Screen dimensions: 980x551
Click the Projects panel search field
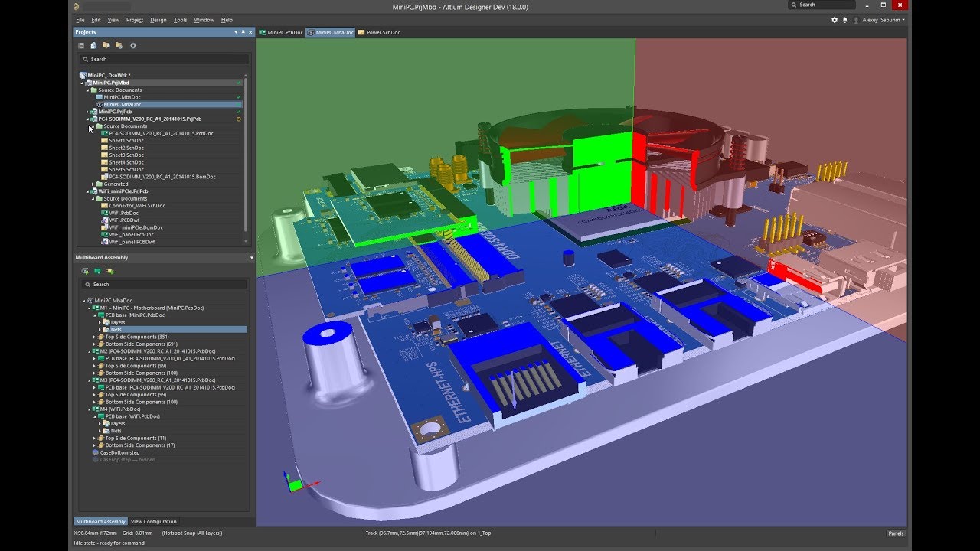tap(165, 59)
